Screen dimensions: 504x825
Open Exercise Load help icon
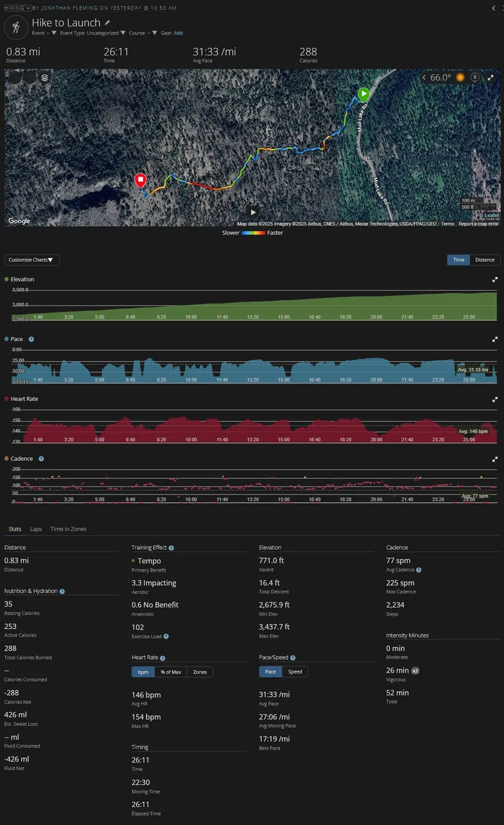[166, 636]
